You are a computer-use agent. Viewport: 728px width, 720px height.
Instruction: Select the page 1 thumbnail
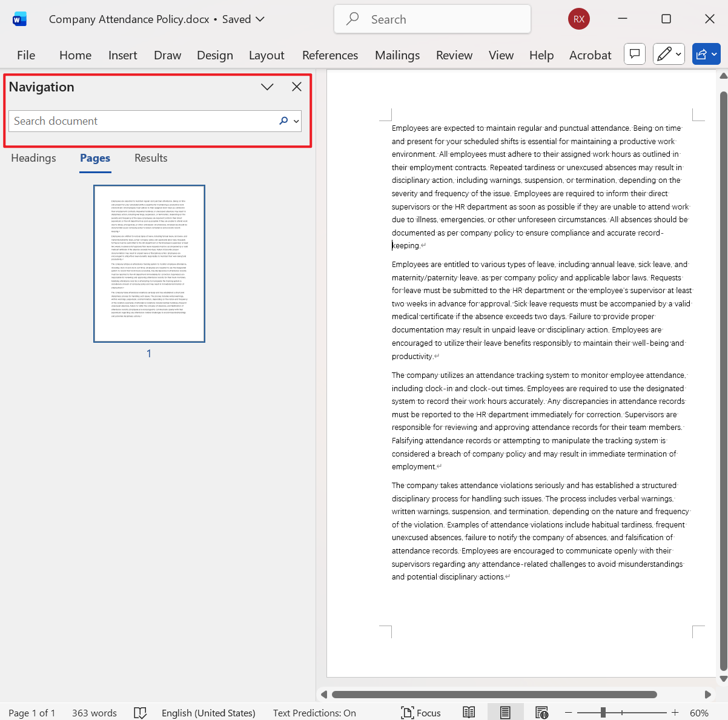[149, 263]
